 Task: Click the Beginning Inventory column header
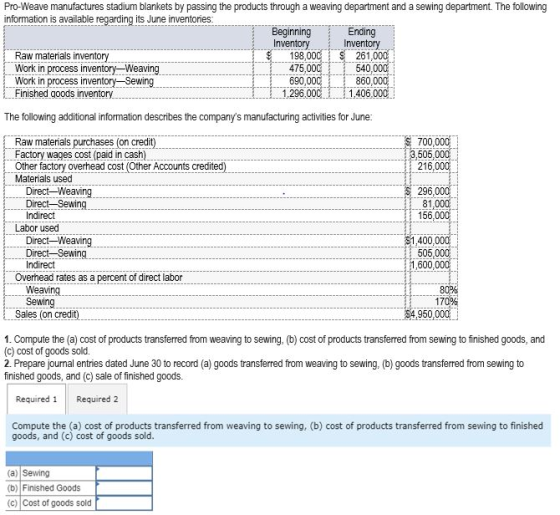pyautogui.click(x=291, y=38)
